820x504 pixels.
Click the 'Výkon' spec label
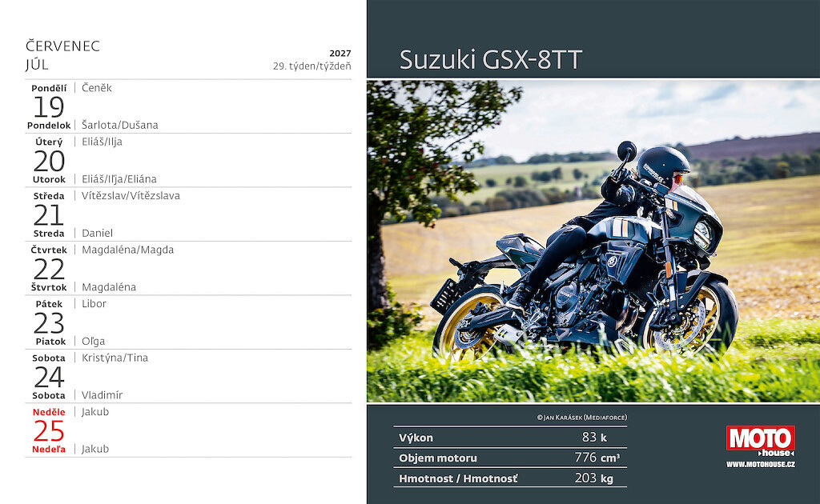416,438
